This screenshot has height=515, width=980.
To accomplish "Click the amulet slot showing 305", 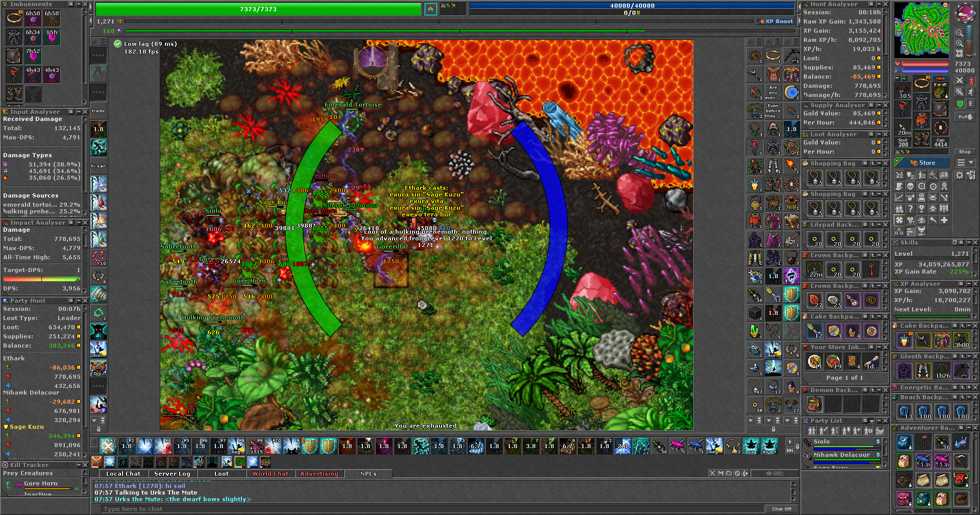I will point(904,91).
